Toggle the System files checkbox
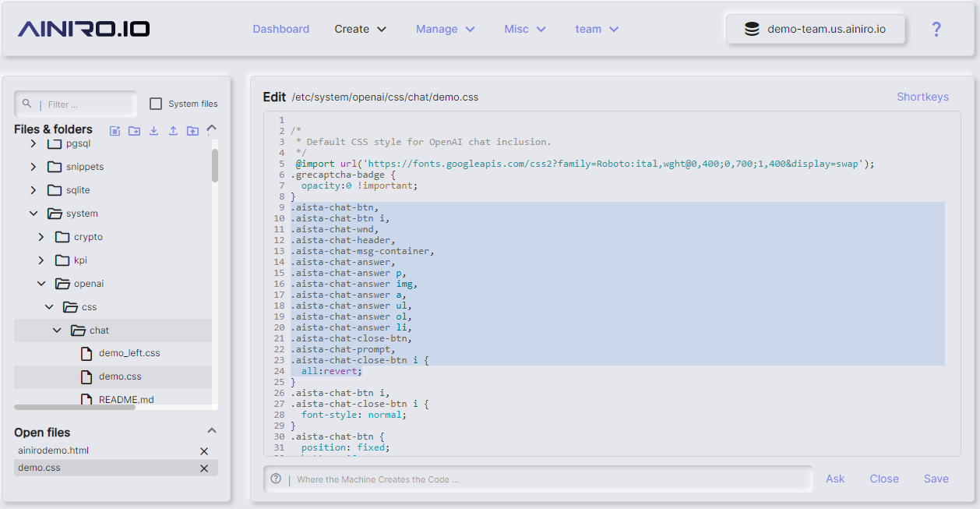The image size is (980, 509). [x=156, y=104]
